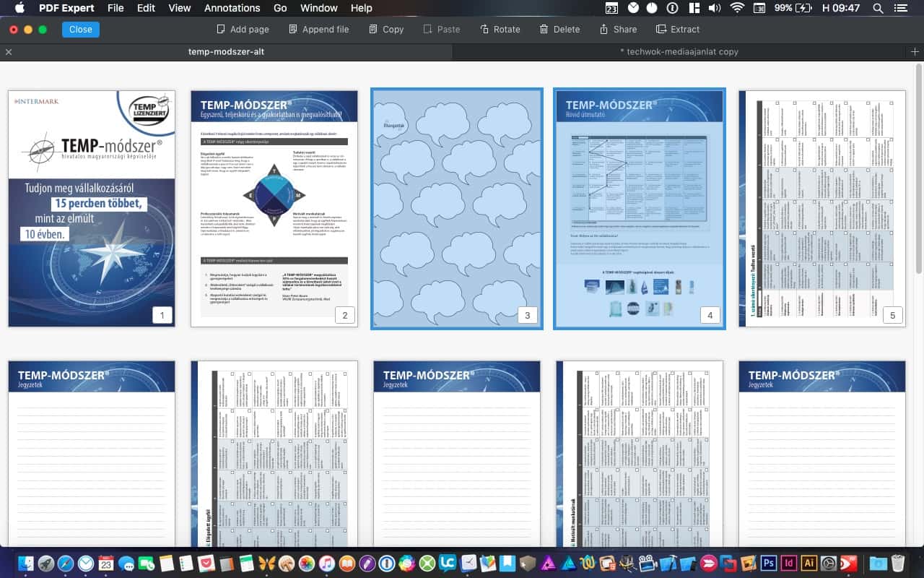This screenshot has width=924, height=578.
Task: Open Safari from the Dock
Action: tap(66, 563)
